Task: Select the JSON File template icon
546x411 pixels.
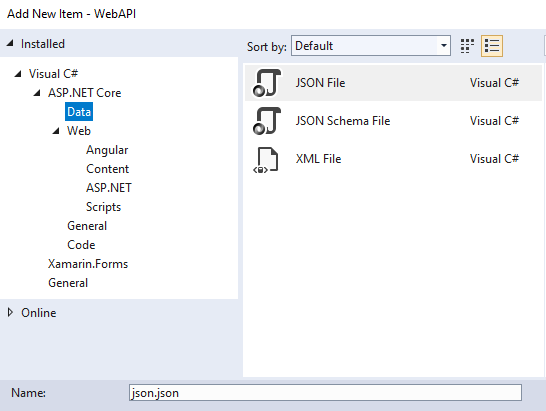Action: 267,83
